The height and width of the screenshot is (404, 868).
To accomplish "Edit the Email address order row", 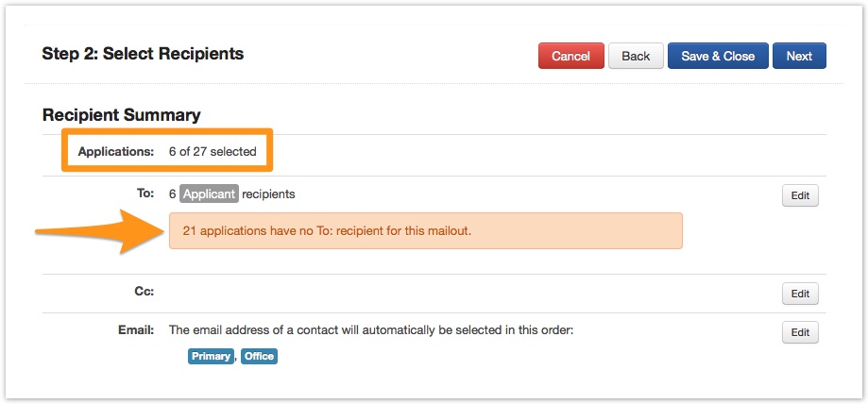I will click(x=800, y=332).
